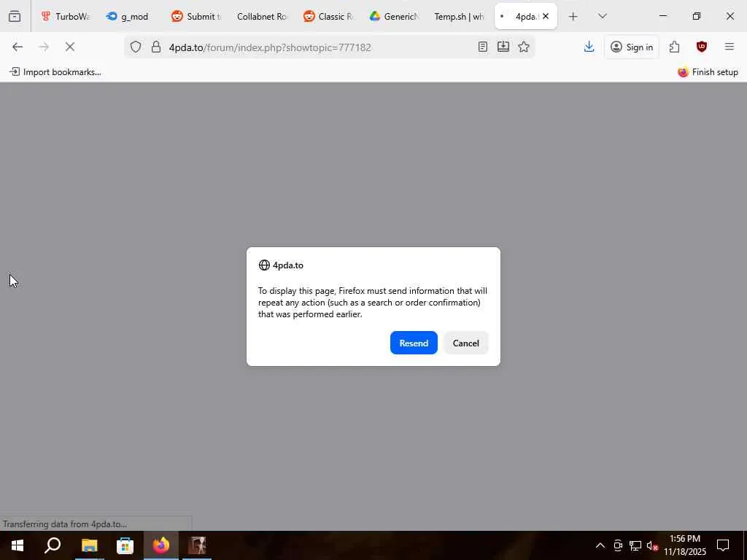The width and height of the screenshot is (747, 560).
Task: Stop loading the page
Action: (x=70, y=47)
